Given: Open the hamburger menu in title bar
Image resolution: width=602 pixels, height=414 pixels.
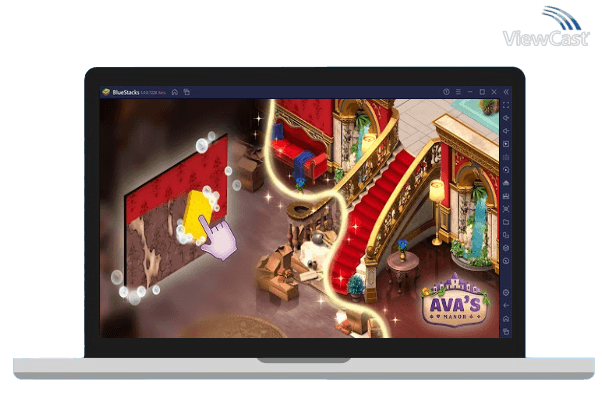Looking at the screenshot, I should coord(458,92).
